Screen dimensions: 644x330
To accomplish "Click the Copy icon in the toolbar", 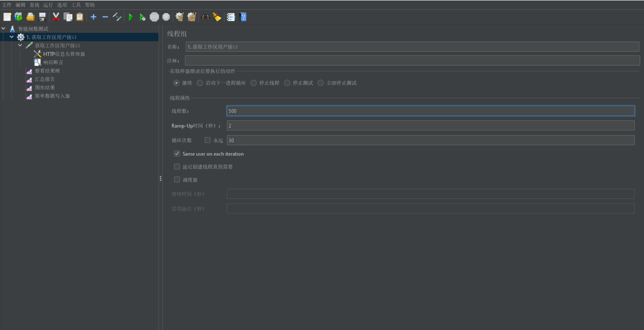I will (x=68, y=17).
